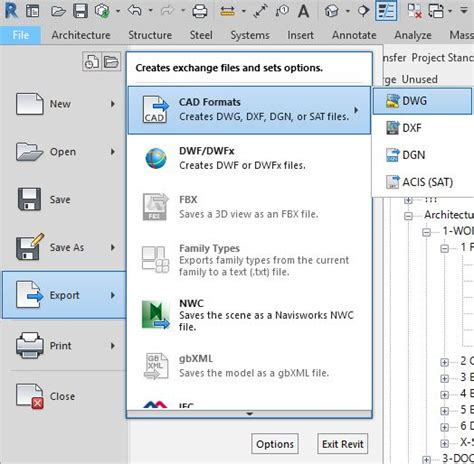The height and width of the screenshot is (464, 474).
Task: Click the Options button
Action: tap(275, 444)
